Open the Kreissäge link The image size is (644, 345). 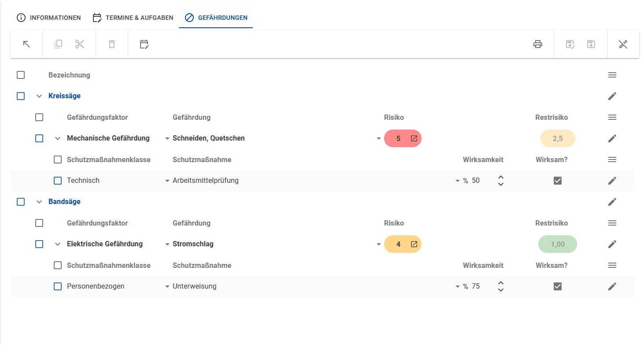[64, 96]
